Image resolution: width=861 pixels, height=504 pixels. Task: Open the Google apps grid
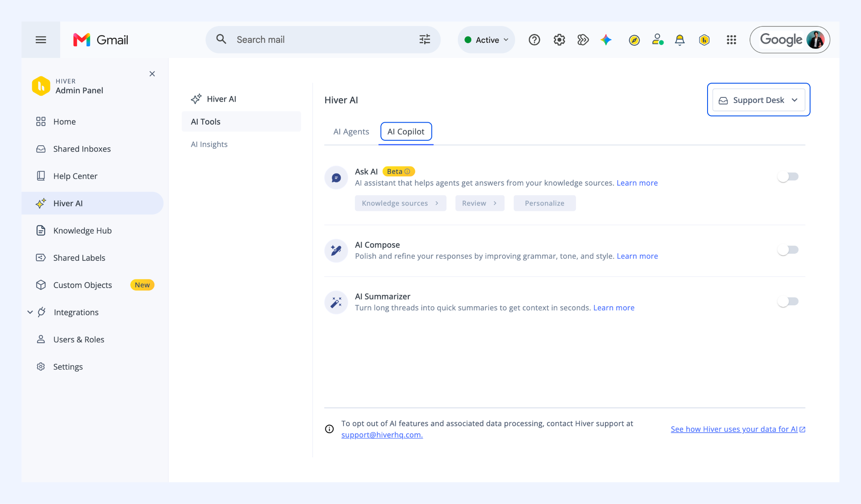tap(732, 40)
